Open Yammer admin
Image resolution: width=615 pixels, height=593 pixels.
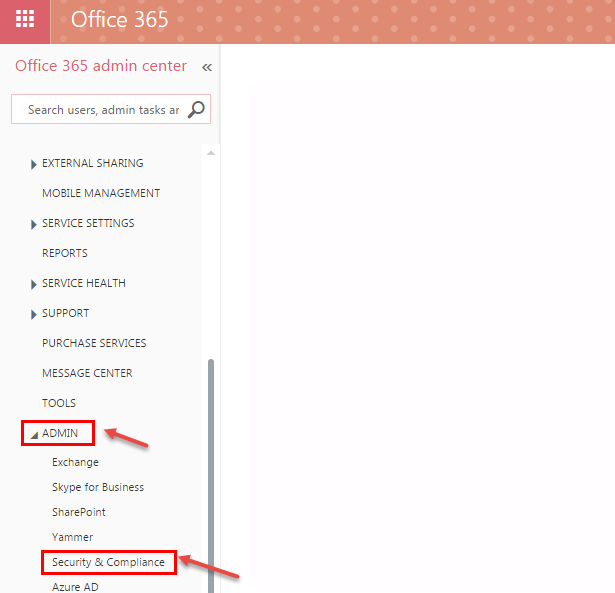click(x=73, y=537)
